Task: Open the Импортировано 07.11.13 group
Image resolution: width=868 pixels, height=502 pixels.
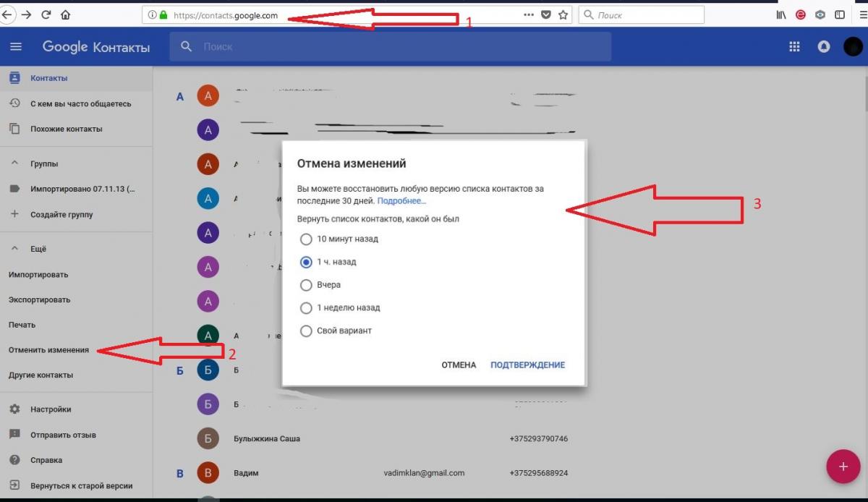Action: 77,189
